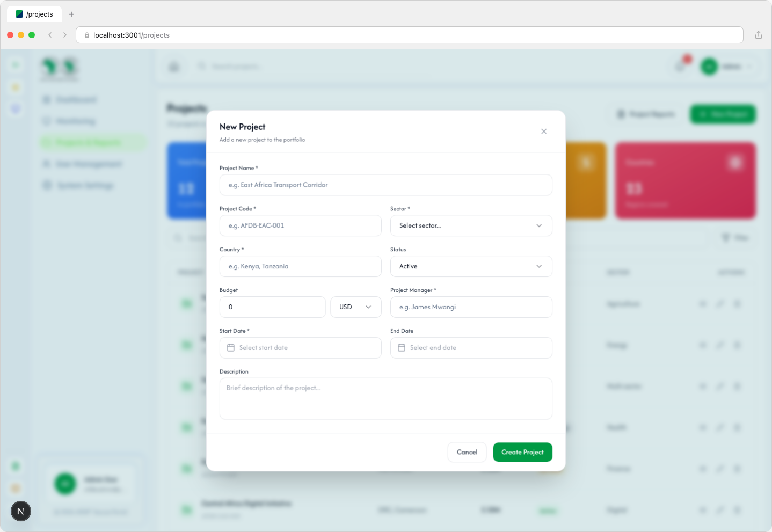Open the USD currency dropdown

[356, 307]
